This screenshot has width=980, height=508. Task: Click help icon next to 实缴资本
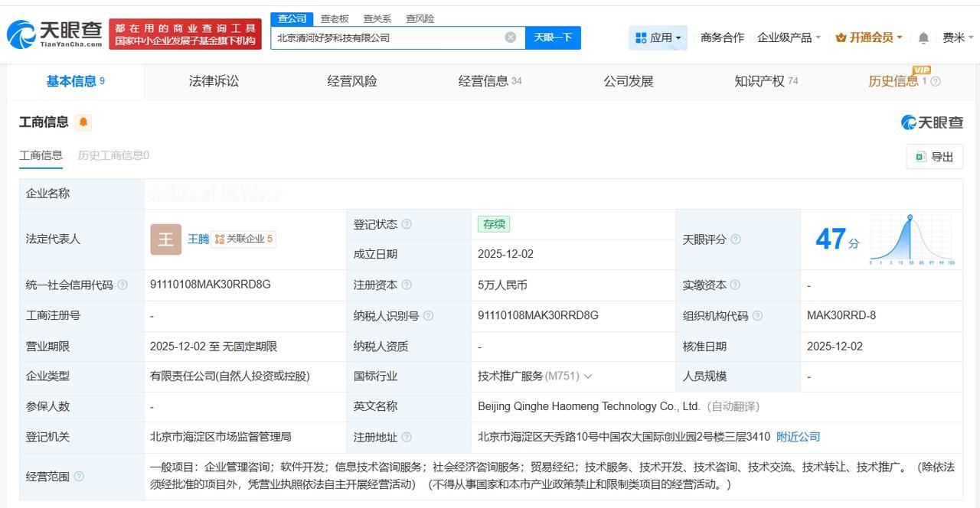coord(735,285)
